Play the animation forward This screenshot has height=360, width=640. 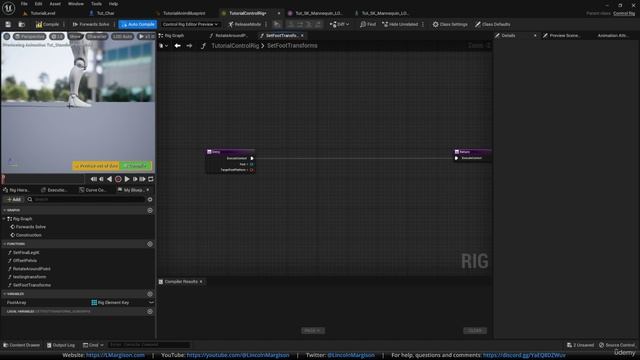pos(127,179)
